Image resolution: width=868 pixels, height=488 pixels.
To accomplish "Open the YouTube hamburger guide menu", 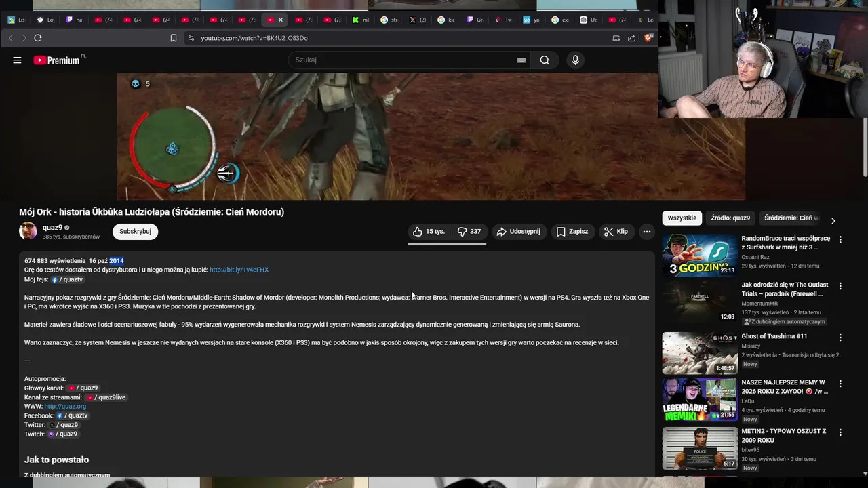I will [17, 60].
